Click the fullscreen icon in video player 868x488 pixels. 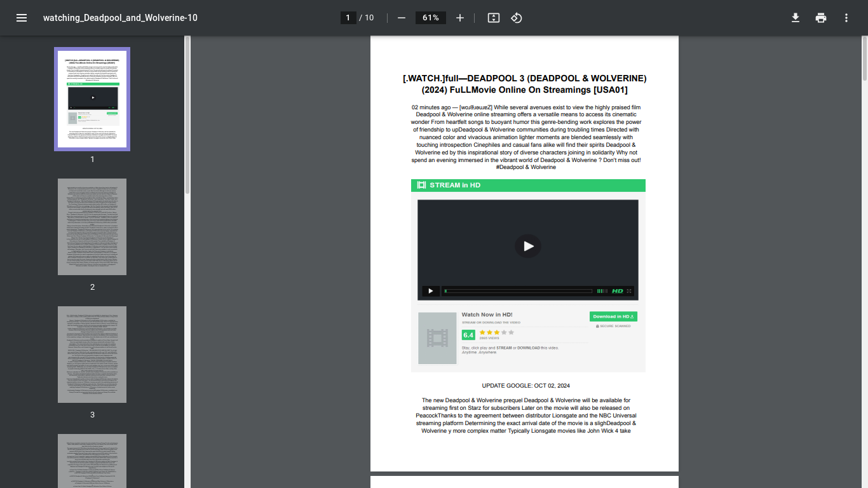click(x=630, y=291)
